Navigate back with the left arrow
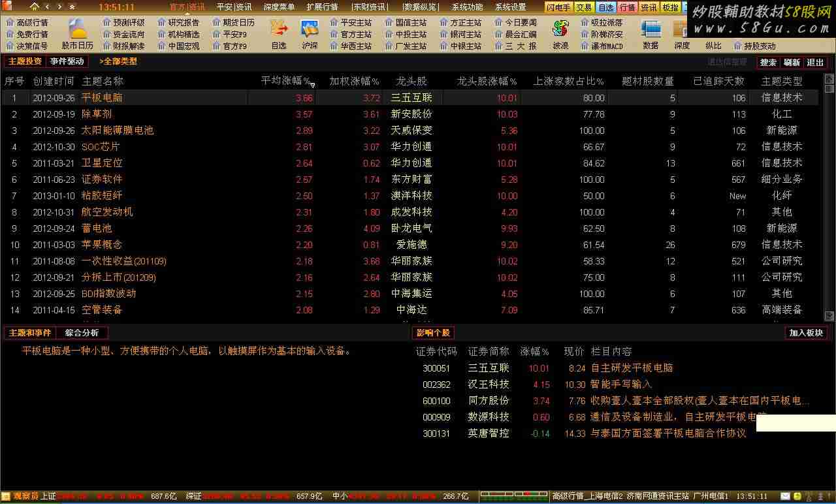 [47, 7]
